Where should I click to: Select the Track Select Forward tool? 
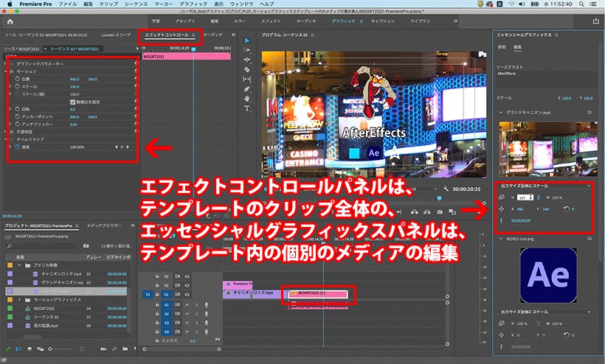[247, 50]
